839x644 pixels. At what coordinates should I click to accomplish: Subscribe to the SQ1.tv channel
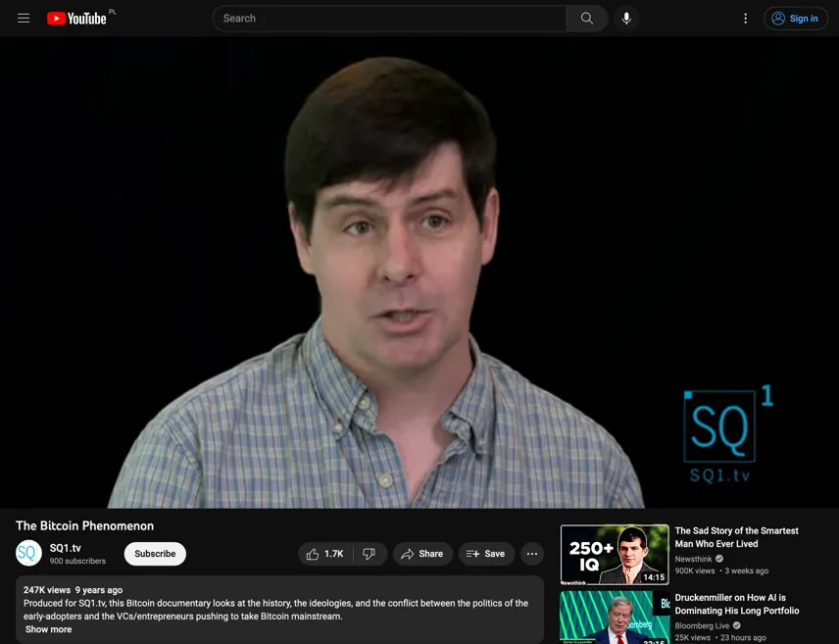[x=155, y=554]
